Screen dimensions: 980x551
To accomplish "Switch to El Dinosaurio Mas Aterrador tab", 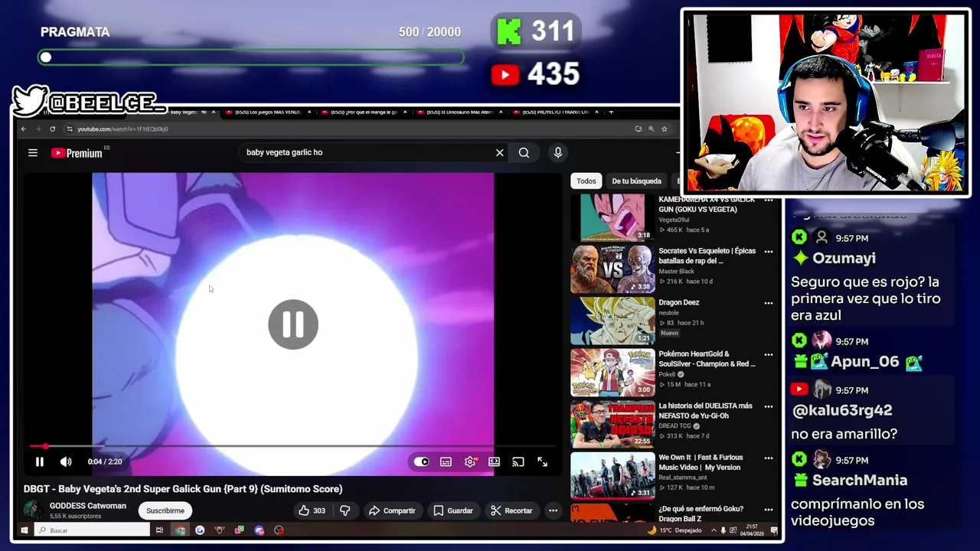I will click(459, 112).
